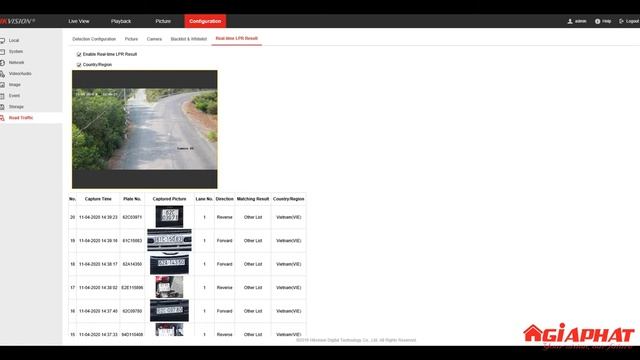The height and width of the screenshot is (360, 640).
Task: Toggle Enable Real-time LPR Result checkbox
Action: click(x=79, y=54)
